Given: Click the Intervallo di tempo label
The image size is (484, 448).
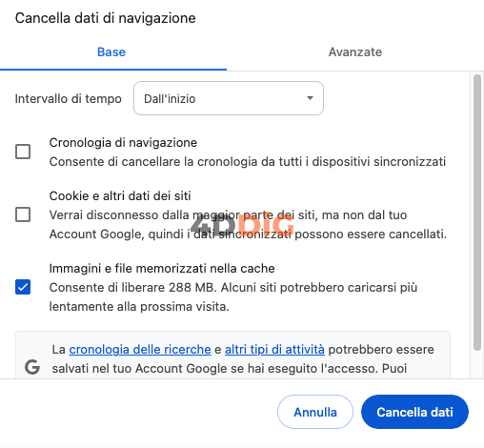Looking at the screenshot, I should coord(69,99).
